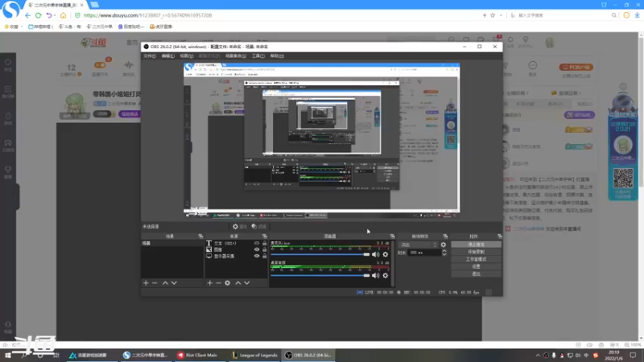Click the transition duration 300 ms field
Image resolution: width=644 pixels, height=362 pixels.
424,253
